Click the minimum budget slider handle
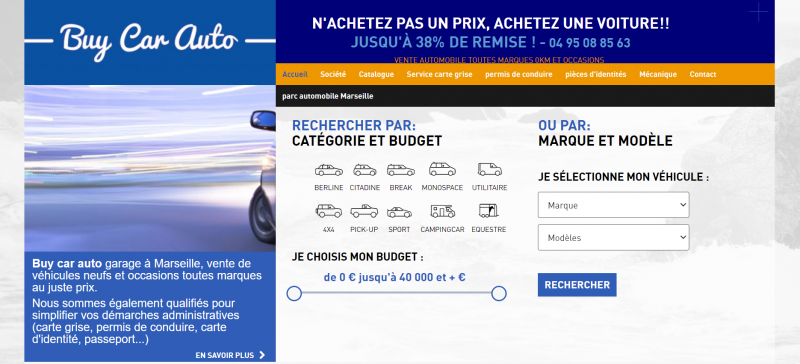This screenshot has height=364, width=800. pos(294,294)
